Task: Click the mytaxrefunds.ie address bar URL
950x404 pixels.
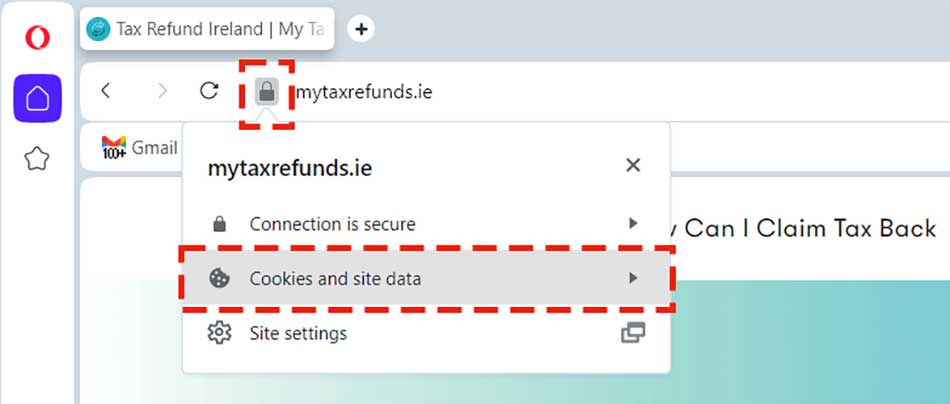Action: coord(364,92)
